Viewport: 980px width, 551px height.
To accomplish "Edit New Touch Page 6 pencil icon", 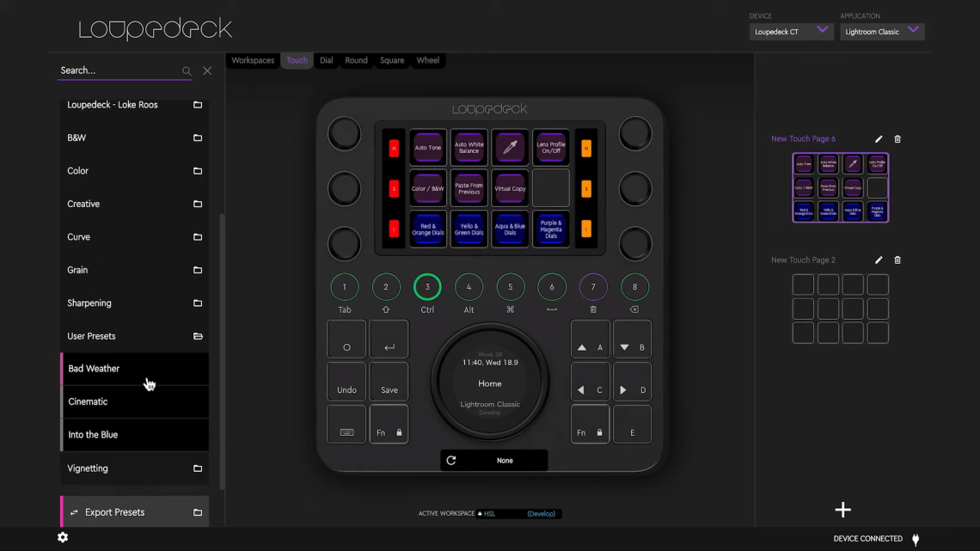I will click(879, 138).
